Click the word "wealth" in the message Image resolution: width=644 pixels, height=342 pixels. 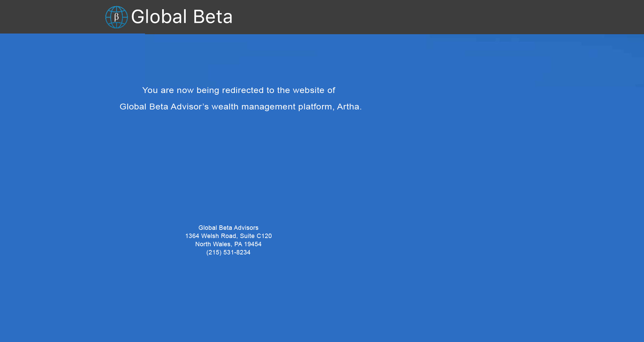[225, 107]
